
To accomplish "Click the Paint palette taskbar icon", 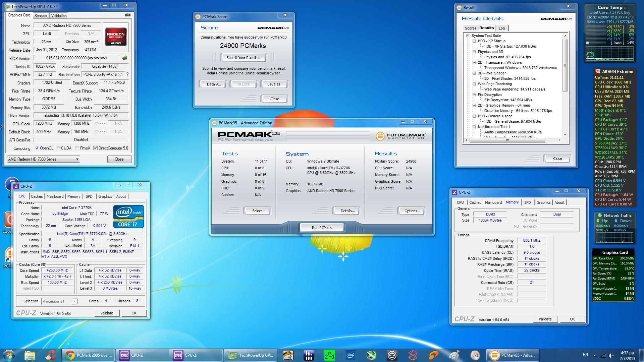I will click(x=454, y=355).
